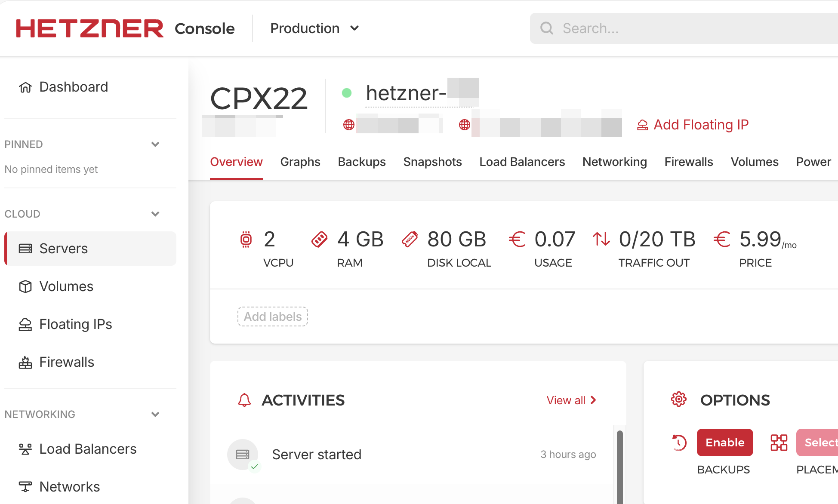Click the green server status dot

[x=347, y=93]
